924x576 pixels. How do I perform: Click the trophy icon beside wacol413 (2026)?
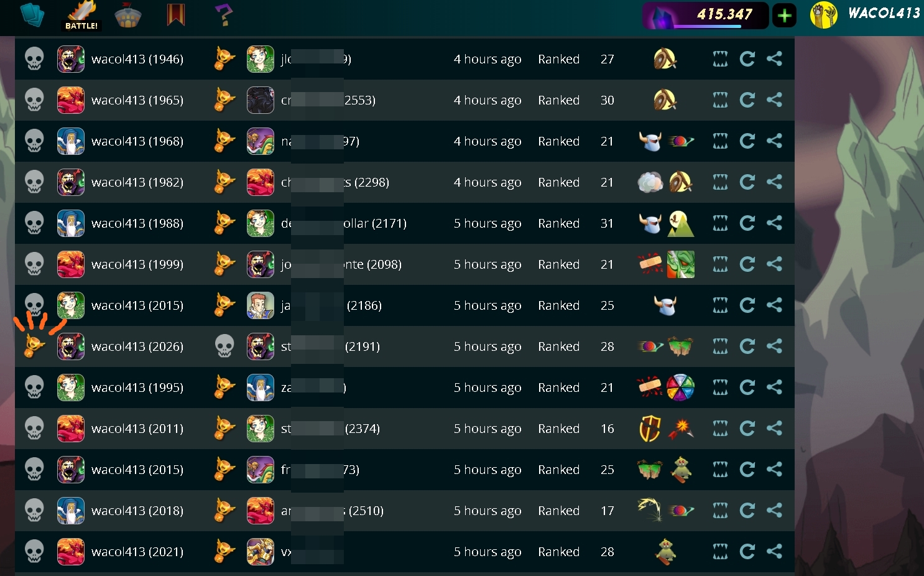coord(34,346)
